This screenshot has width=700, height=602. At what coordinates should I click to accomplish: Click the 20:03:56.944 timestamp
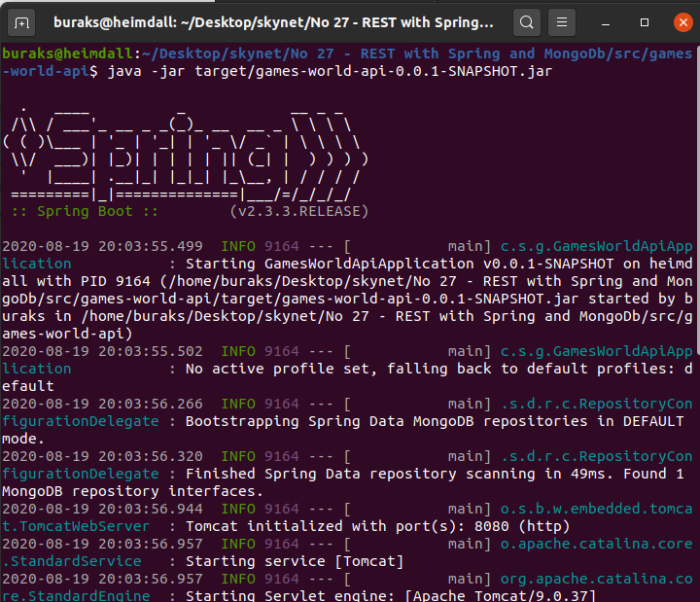point(151,509)
